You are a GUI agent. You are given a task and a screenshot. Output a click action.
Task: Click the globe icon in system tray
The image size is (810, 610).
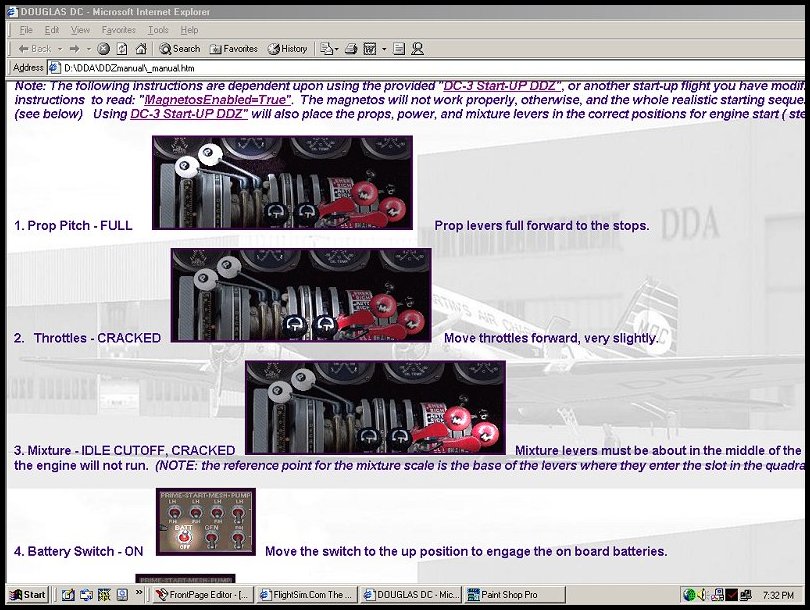click(689, 595)
